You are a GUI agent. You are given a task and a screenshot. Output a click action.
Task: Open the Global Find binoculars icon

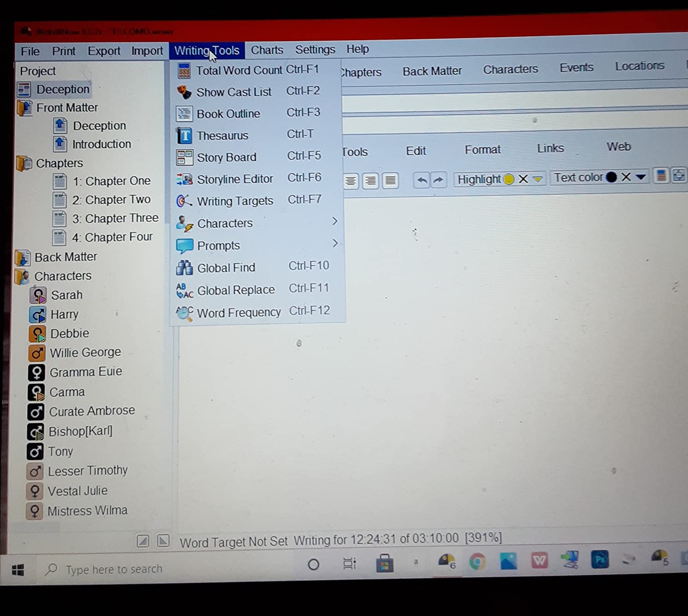pyautogui.click(x=185, y=267)
